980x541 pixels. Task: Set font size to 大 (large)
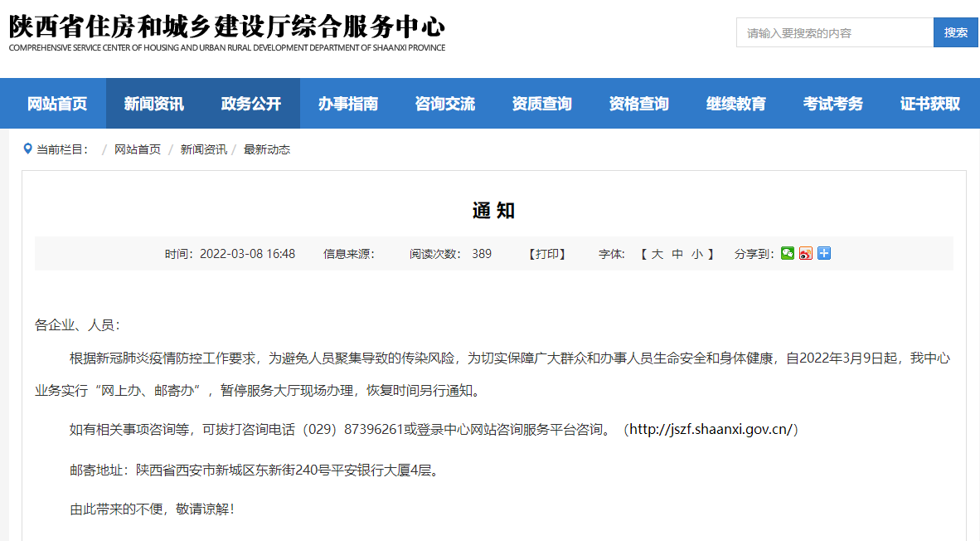coord(657,254)
